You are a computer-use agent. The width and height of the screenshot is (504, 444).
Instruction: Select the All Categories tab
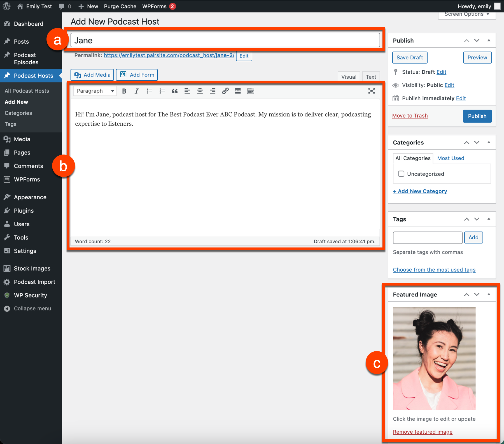(413, 158)
